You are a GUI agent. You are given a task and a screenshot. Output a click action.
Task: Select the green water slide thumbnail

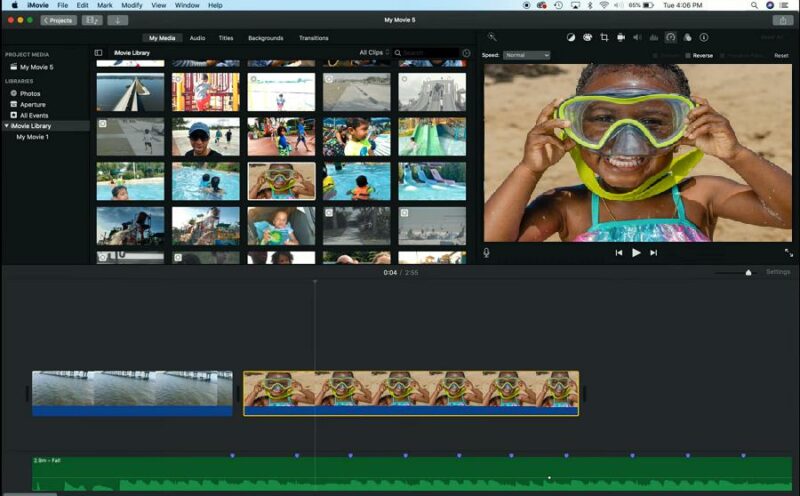coord(432,137)
